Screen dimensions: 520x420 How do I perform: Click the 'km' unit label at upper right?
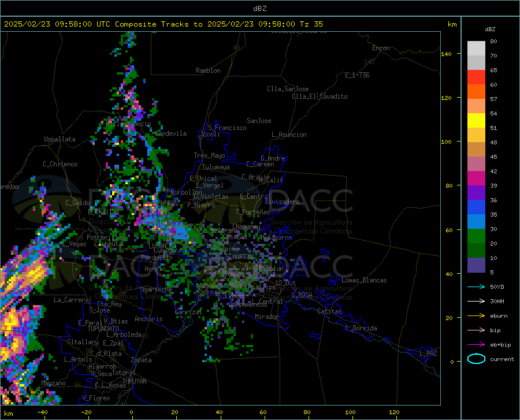tap(452, 24)
